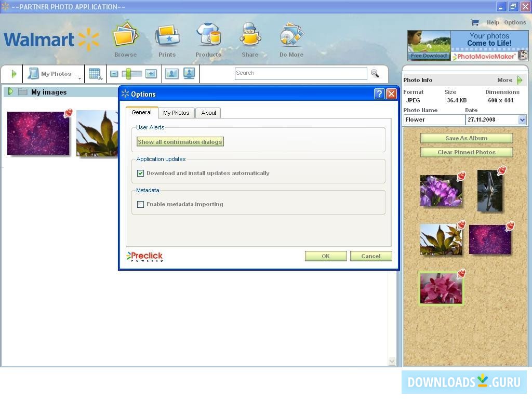Open the Products section icon
Viewport: 532px width, 399px height.
click(x=209, y=34)
